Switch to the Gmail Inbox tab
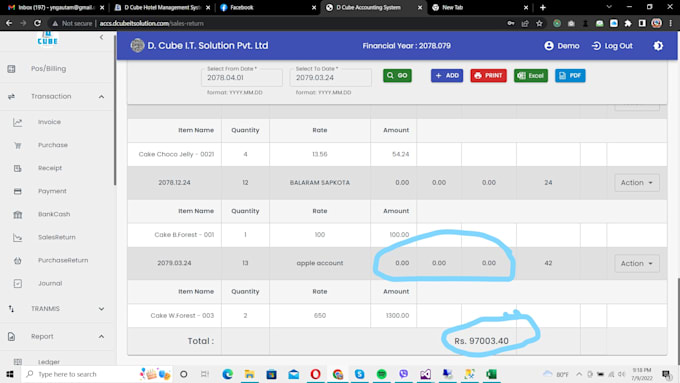Viewport: 680px width, 383px height. (x=56, y=7)
